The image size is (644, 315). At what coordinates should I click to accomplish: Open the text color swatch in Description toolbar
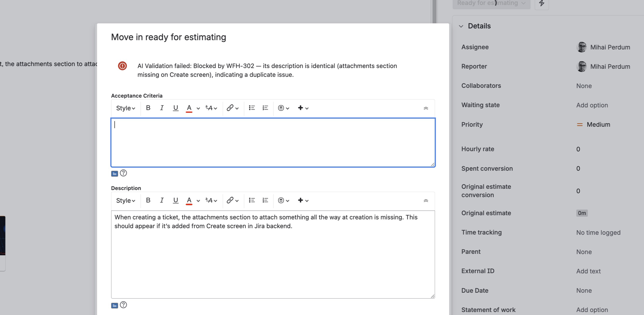point(189,200)
